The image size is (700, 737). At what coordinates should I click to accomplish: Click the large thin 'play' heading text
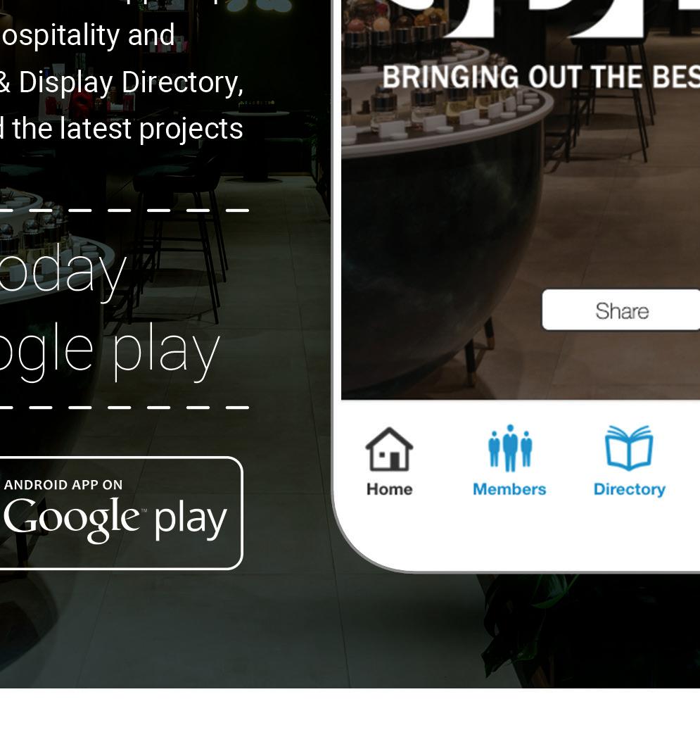pyautogui.click(x=166, y=351)
